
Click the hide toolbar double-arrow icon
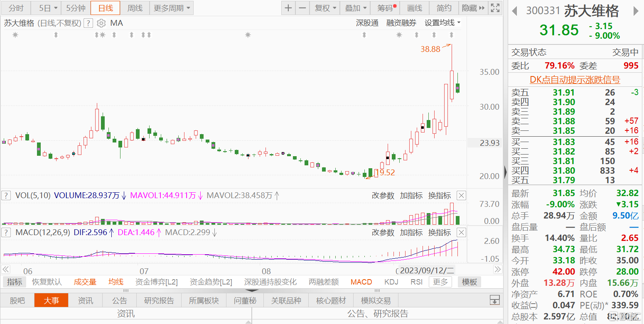482,8
